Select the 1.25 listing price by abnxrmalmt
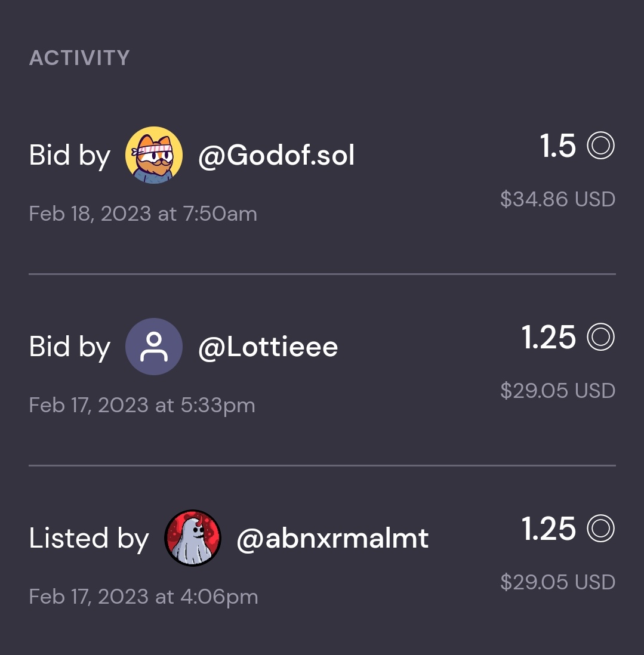 coord(549,529)
